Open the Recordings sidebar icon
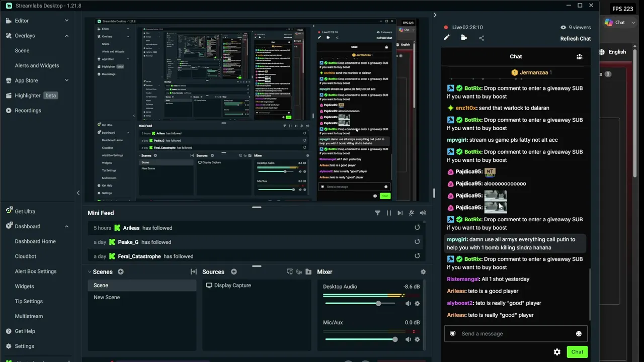The width and height of the screenshot is (644, 362). coord(9,111)
